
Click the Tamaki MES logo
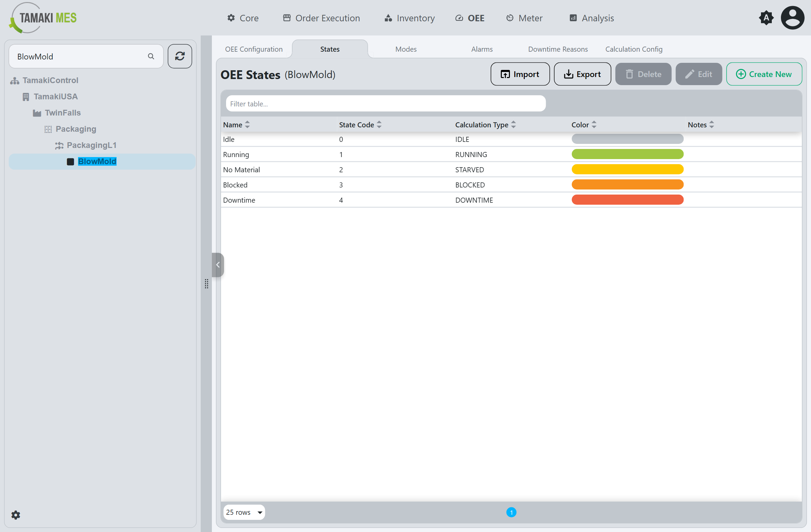(43, 18)
